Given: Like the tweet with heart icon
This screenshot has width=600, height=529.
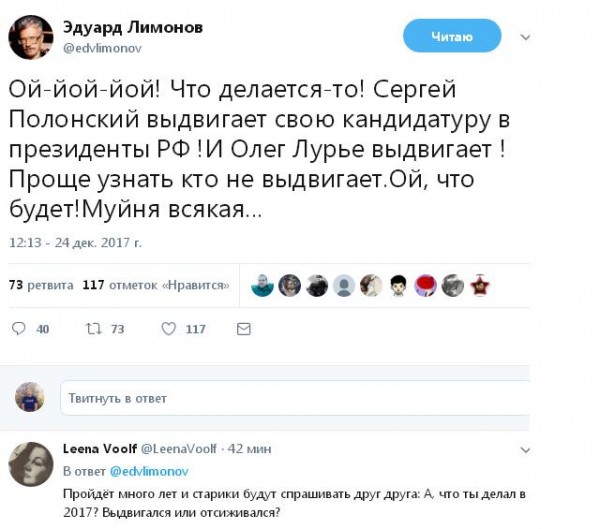Looking at the screenshot, I should tap(168, 329).
